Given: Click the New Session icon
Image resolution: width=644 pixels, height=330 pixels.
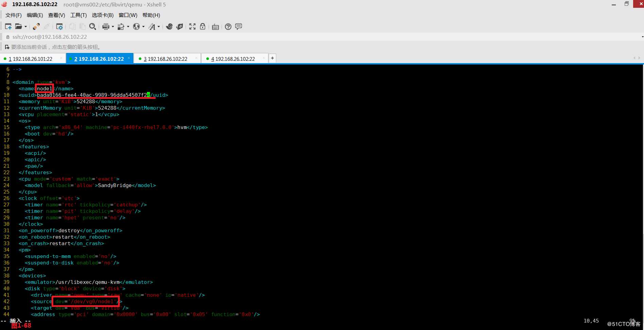Looking at the screenshot, I should tap(8, 26).
